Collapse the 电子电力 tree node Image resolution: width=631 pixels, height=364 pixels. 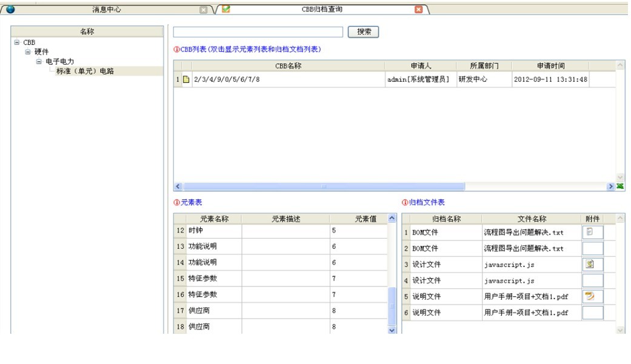pyautogui.click(x=39, y=62)
